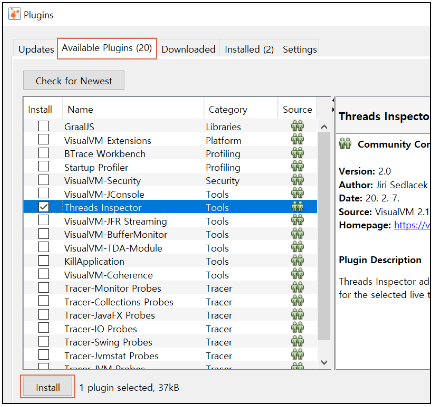The image size is (433, 407).
Task: Click community source icon for VisualVM-TDA-Module row
Action: [x=297, y=247]
